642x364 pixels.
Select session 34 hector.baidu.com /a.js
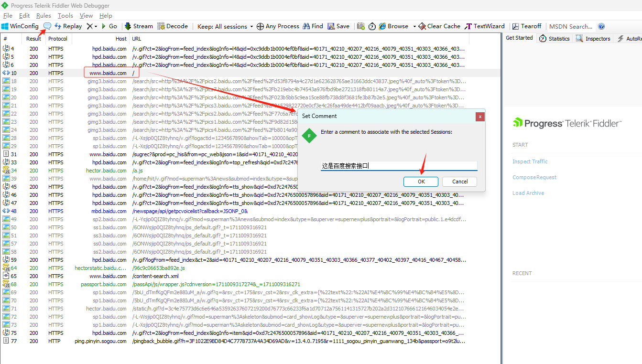[x=250, y=171]
